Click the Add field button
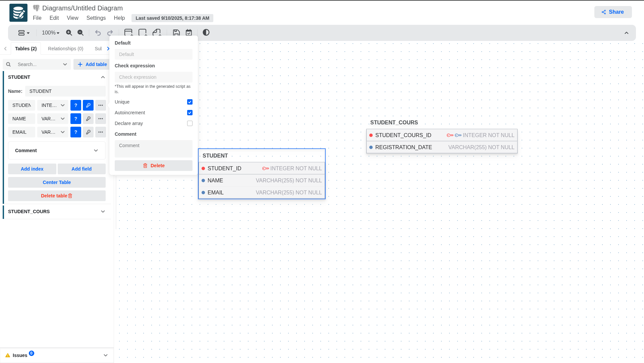This screenshot has width=644, height=363. (x=82, y=169)
